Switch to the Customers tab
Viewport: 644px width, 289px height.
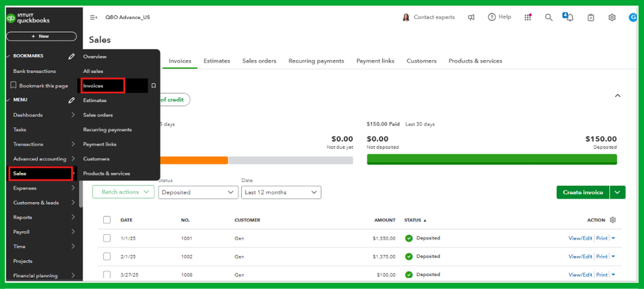click(x=422, y=61)
